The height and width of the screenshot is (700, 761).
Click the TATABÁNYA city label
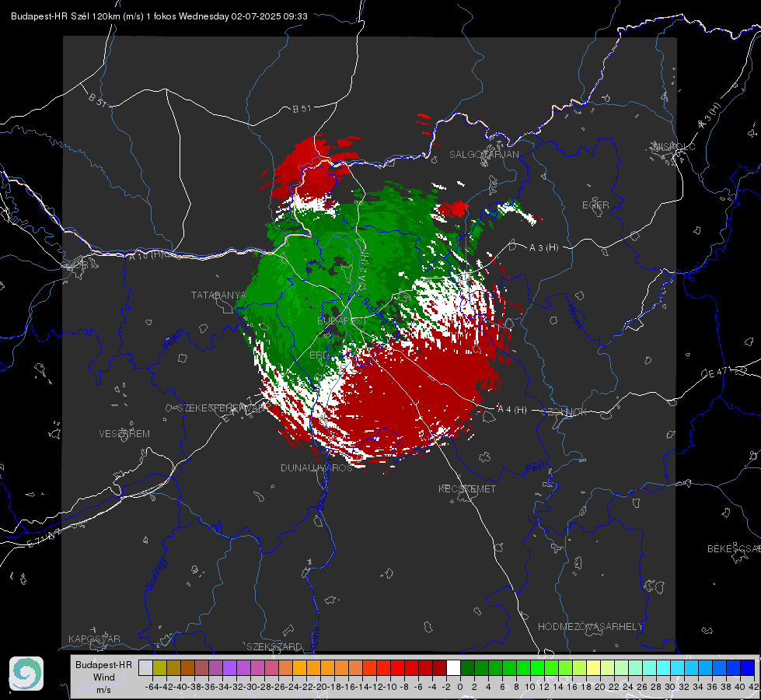[219, 296]
